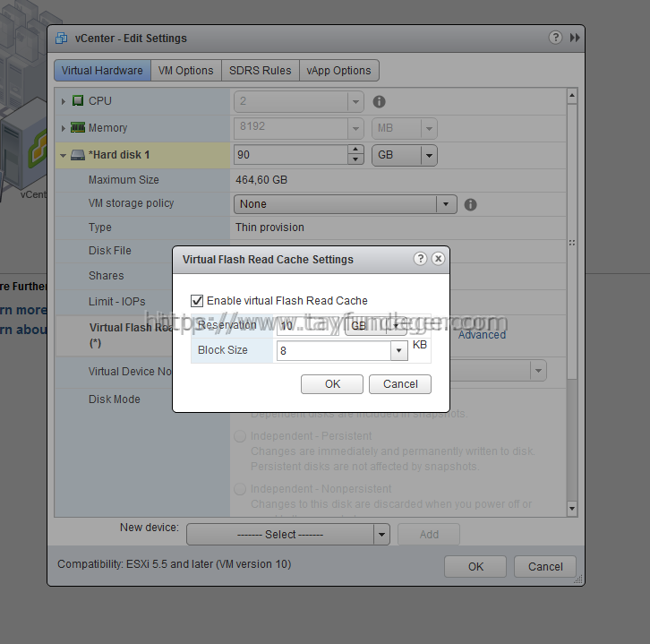Open the Hard disk unit GB dropdown
The height and width of the screenshot is (644, 650).
429,156
